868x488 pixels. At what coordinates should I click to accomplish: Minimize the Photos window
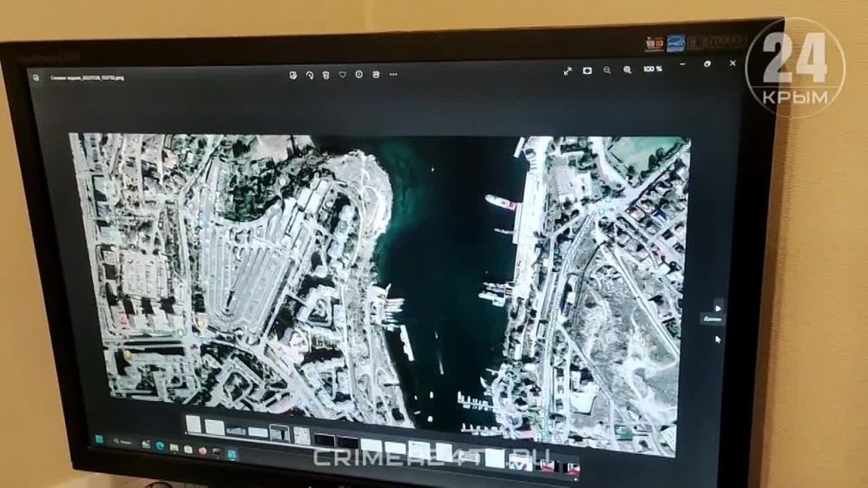click(x=682, y=65)
